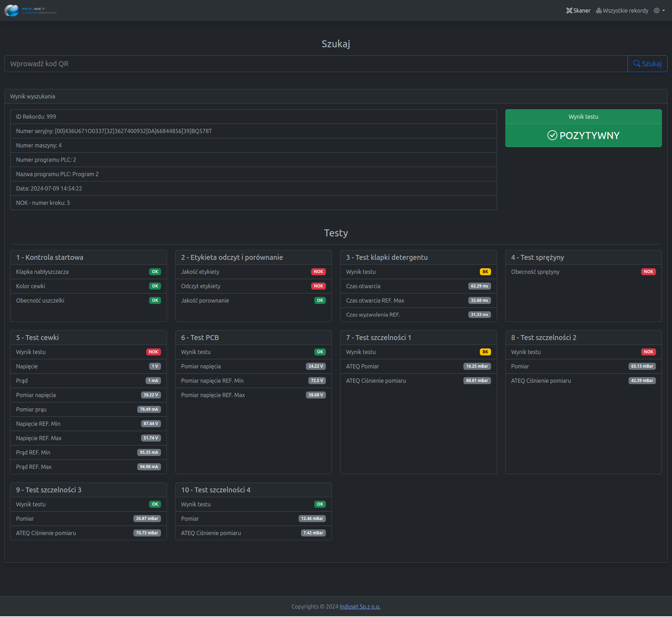Viewport: 672px width, 617px height.
Task: Open the Wszystkie rekordy menu item
Action: coord(625,11)
